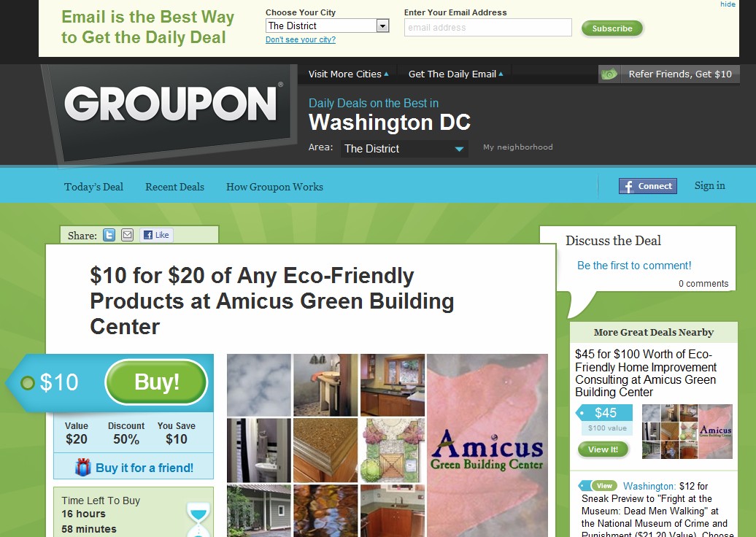Share deal via Twitter icon
Screen dimensions: 756x537
109,235
